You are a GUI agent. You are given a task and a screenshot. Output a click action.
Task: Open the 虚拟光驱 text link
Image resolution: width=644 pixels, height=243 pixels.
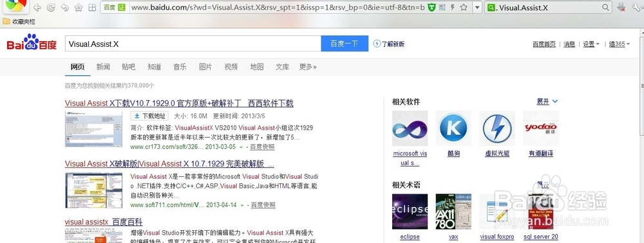pyautogui.click(x=497, y=154)
